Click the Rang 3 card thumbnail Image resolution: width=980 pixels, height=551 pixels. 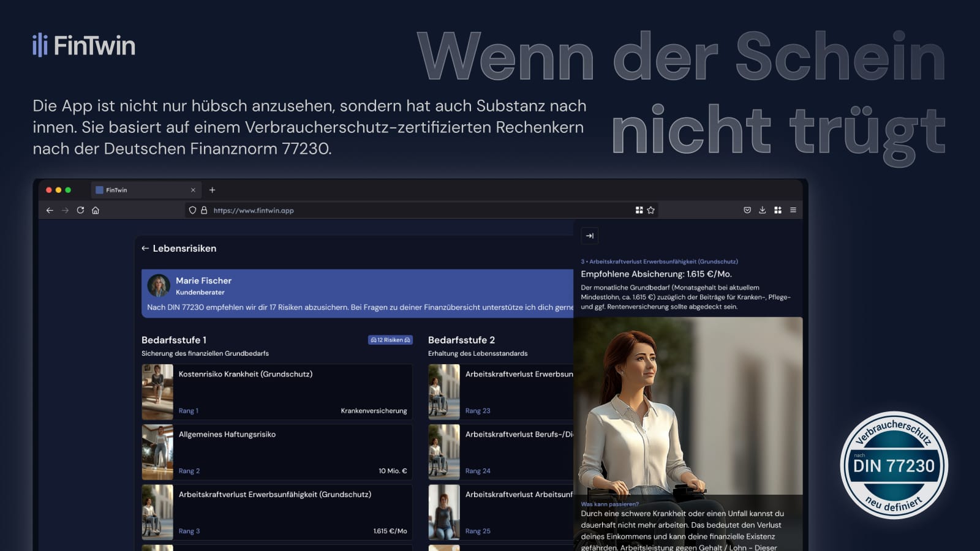[157, 512]
